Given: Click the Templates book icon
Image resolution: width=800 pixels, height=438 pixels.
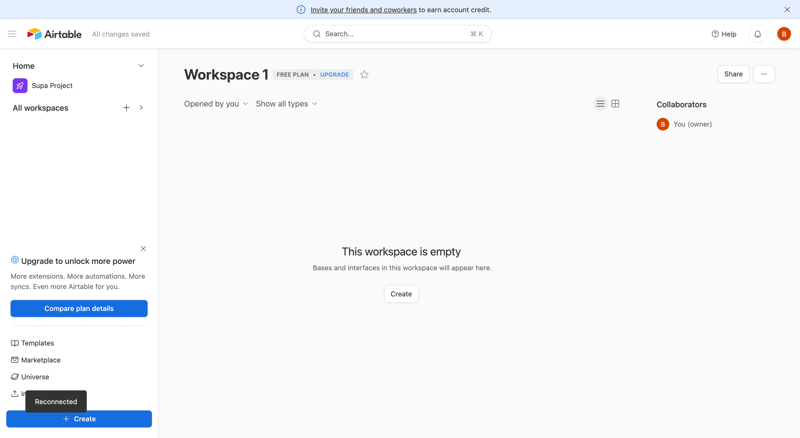Looking at the screenshot, I should pyautogui.click(x=15, y=343).
